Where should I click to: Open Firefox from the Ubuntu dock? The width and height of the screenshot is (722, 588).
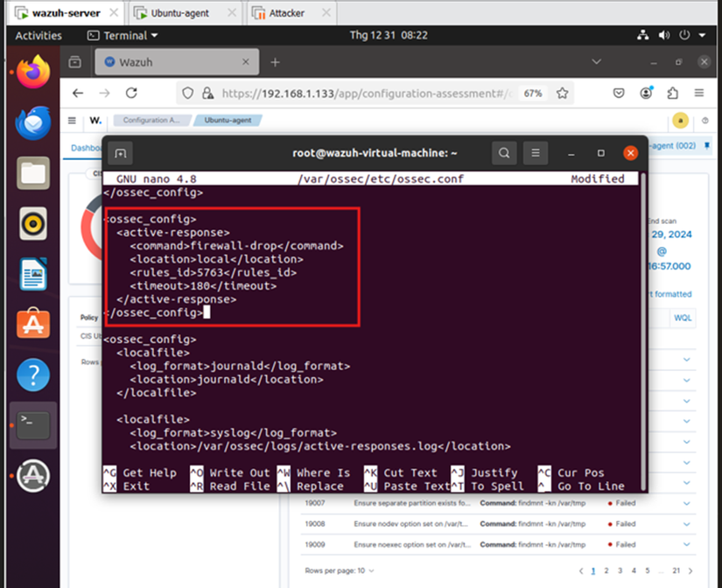click(x=33, y=73)
